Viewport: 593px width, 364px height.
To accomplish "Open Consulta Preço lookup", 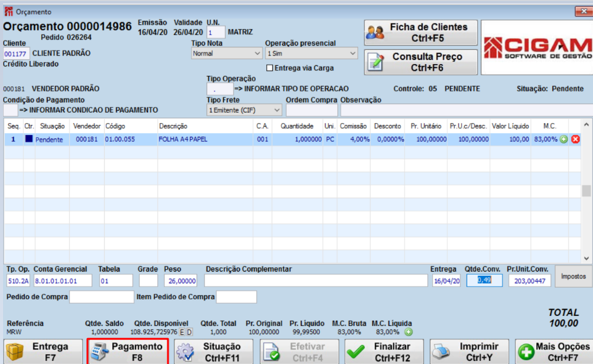I will pos(420,62).
